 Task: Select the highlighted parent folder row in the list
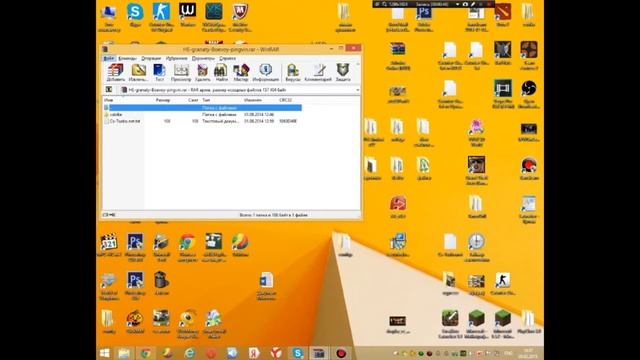click(x=202, y=108)
